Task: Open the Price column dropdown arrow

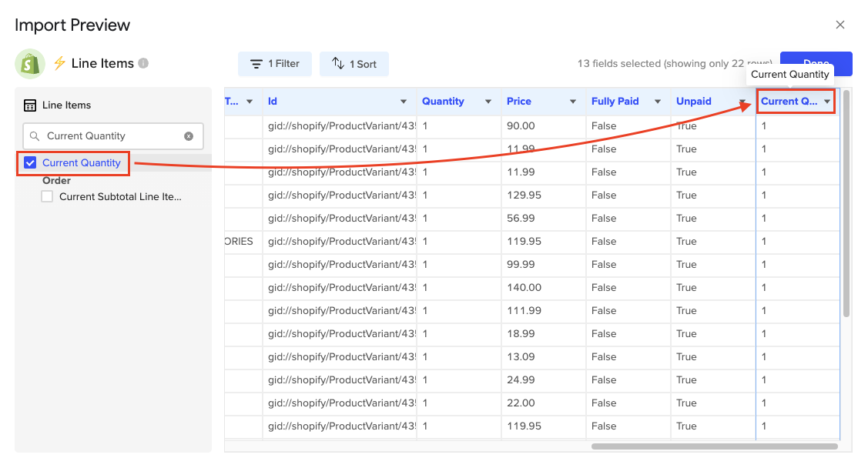Action: [x=573, y=102]
